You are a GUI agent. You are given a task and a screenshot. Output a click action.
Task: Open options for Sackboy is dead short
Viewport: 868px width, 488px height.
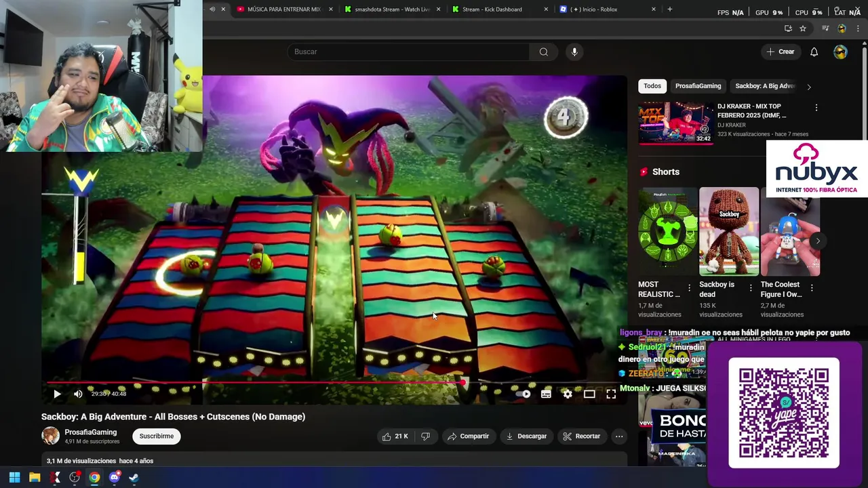coord(751,288)
